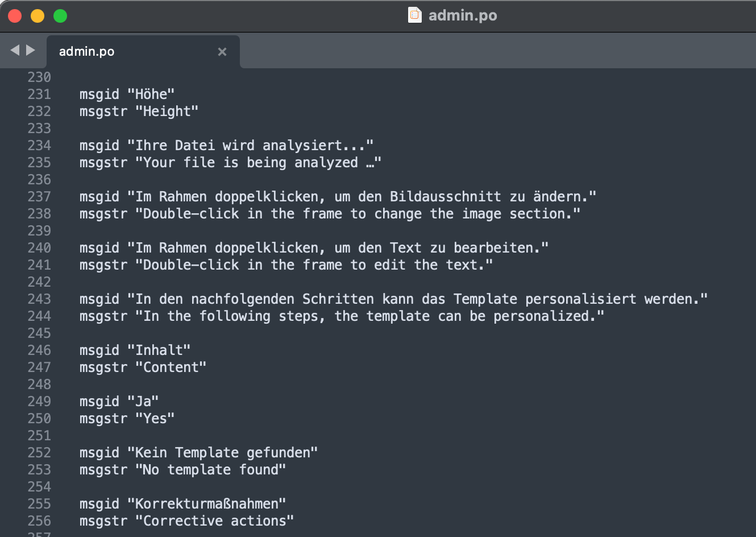Click line number 250
The height and width of the screenshot is (537, 756).
[39, 418]
